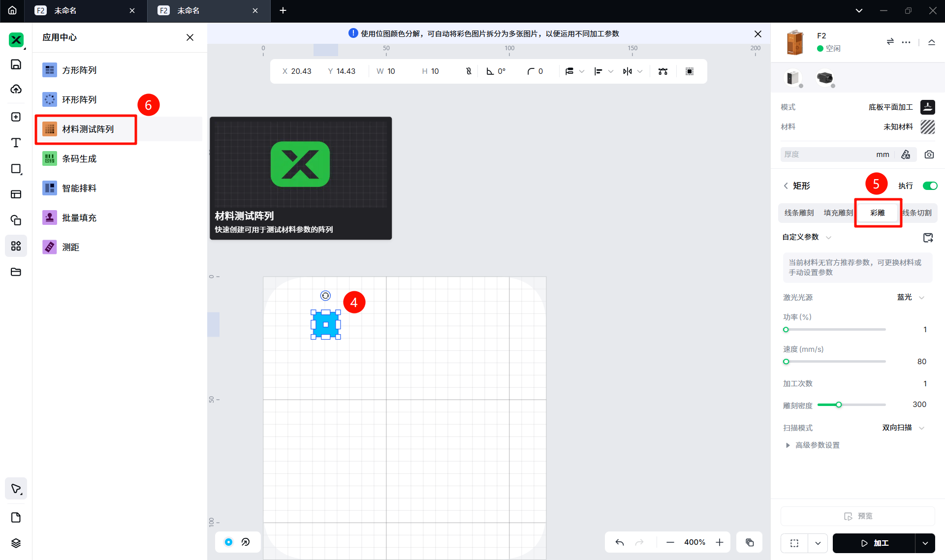The image size is (945, 560).
Task: Click the camera icon beside thickness
Action: point(929,155)
